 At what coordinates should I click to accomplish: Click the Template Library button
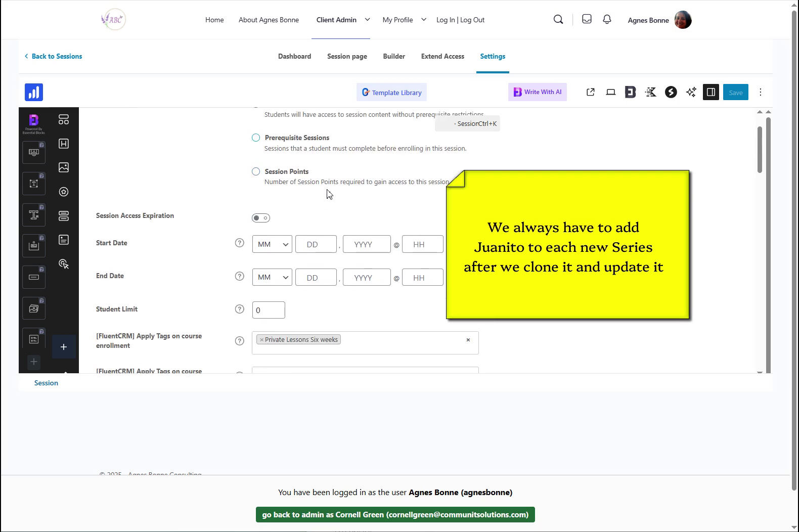pyautogui.click(x=391, y=93)
